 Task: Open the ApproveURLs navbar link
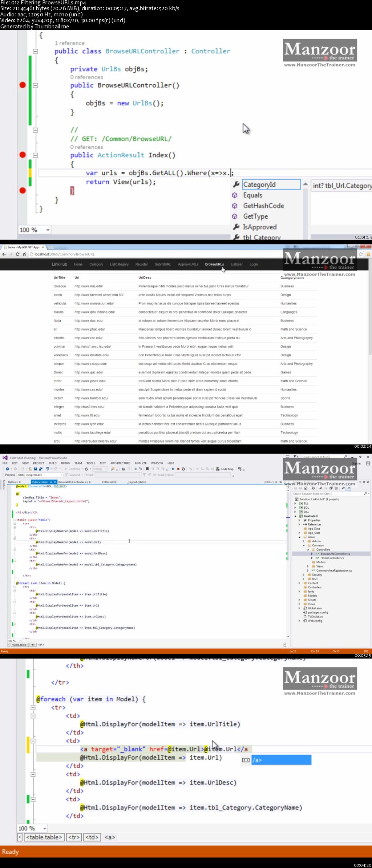coord(188,264)
